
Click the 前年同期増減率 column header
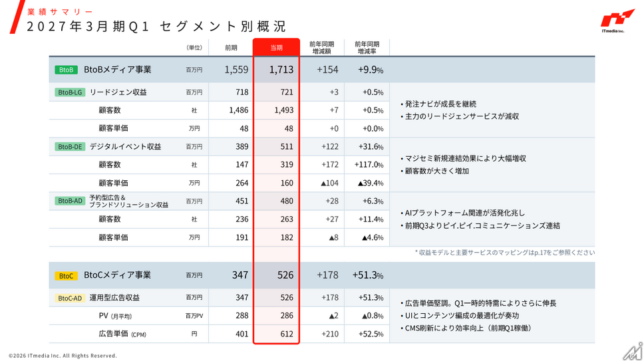pos(367,48)
